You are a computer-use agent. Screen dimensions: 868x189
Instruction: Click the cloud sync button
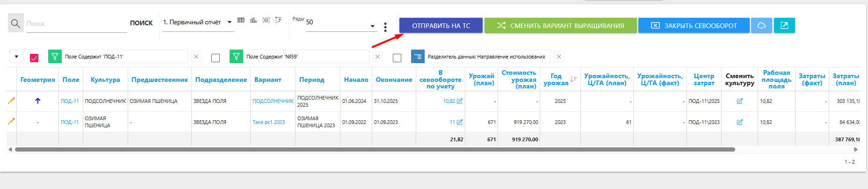(x=761, y=25)
